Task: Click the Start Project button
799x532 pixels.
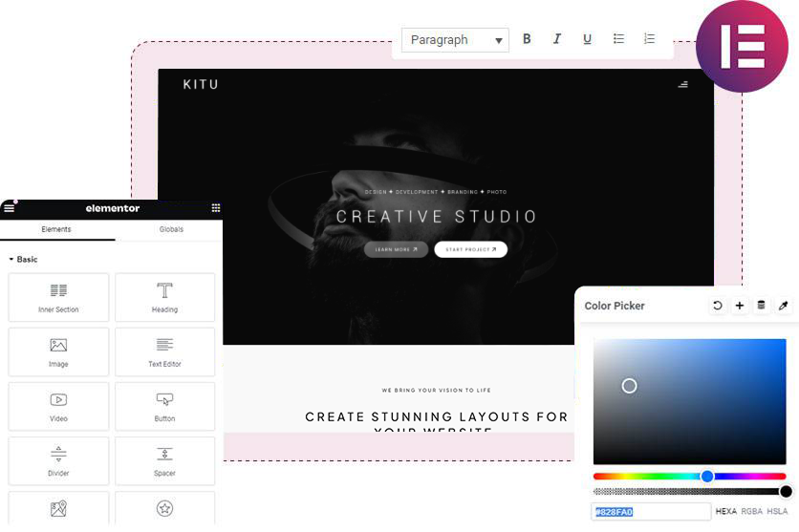Action: (470, 249)
